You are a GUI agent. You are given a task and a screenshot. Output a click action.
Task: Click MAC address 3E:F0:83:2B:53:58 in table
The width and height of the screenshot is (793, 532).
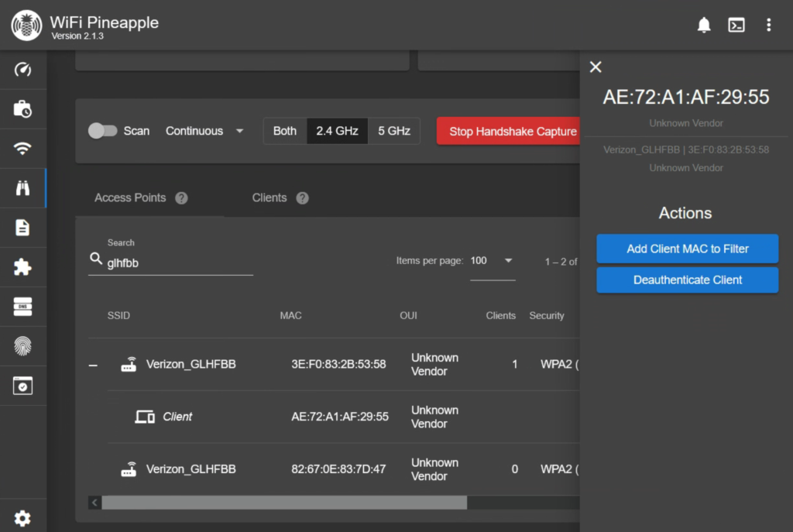(338, 364)
